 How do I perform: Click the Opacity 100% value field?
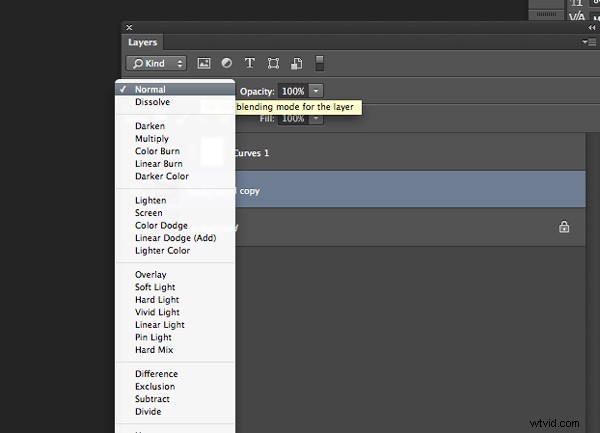point(293,91)
